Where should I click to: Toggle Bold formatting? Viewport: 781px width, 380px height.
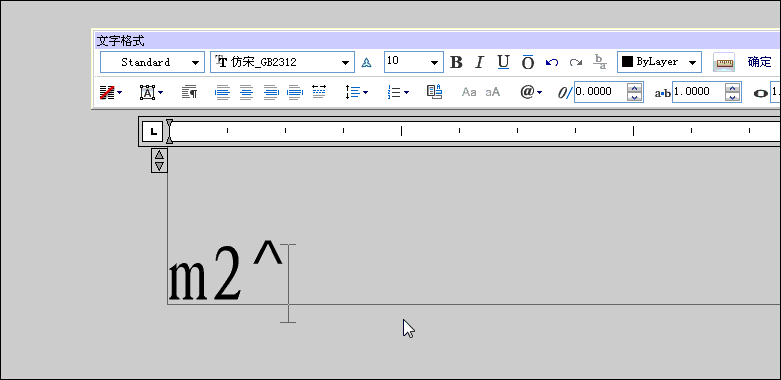pyautogui.click(x=456, y=62)
